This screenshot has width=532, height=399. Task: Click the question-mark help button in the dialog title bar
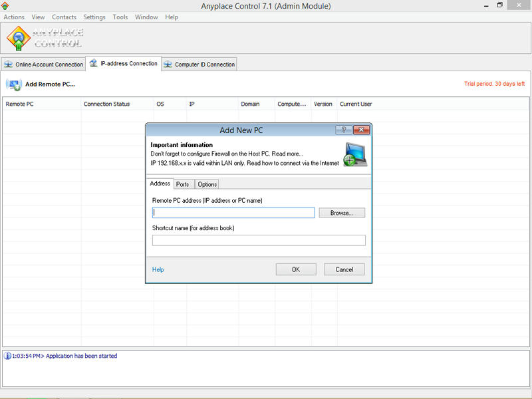click(343, 130)
